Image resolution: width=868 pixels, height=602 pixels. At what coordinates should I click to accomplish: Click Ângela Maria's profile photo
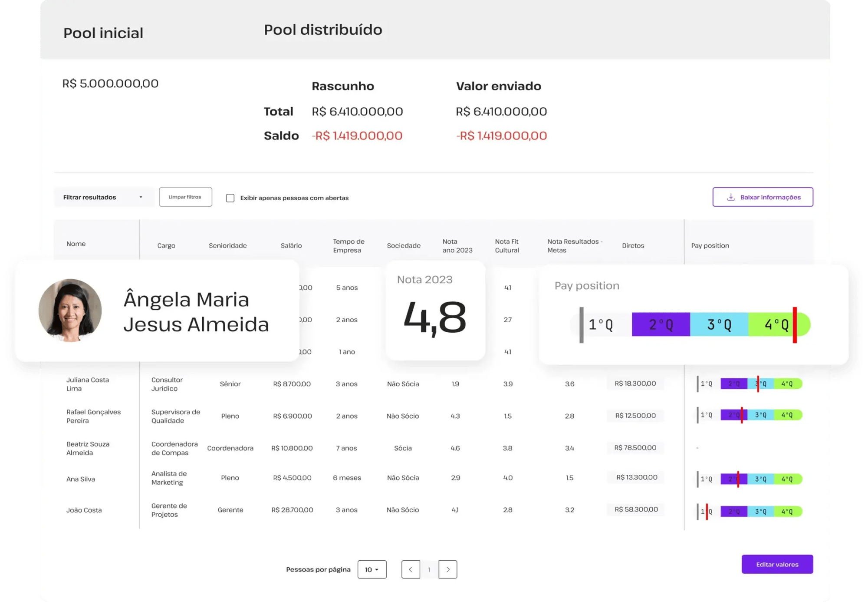click(x=70, y=311)
